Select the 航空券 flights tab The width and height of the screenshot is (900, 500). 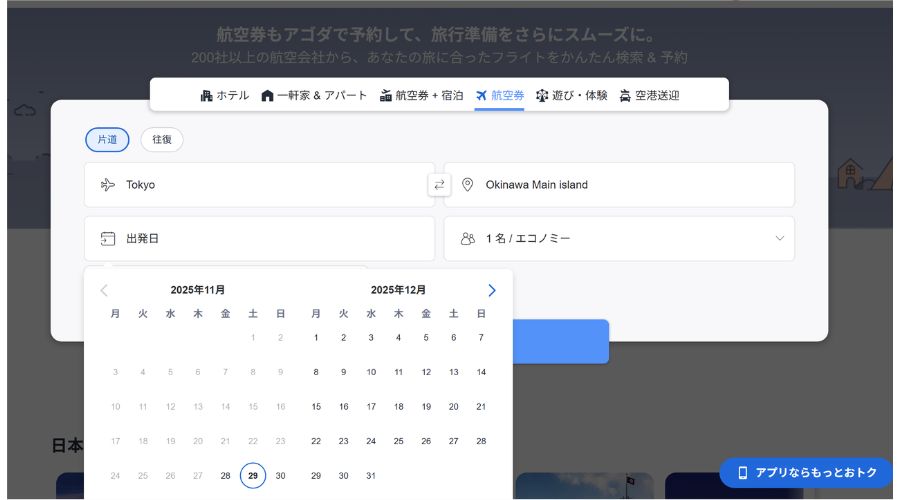(x=499, y=95)
